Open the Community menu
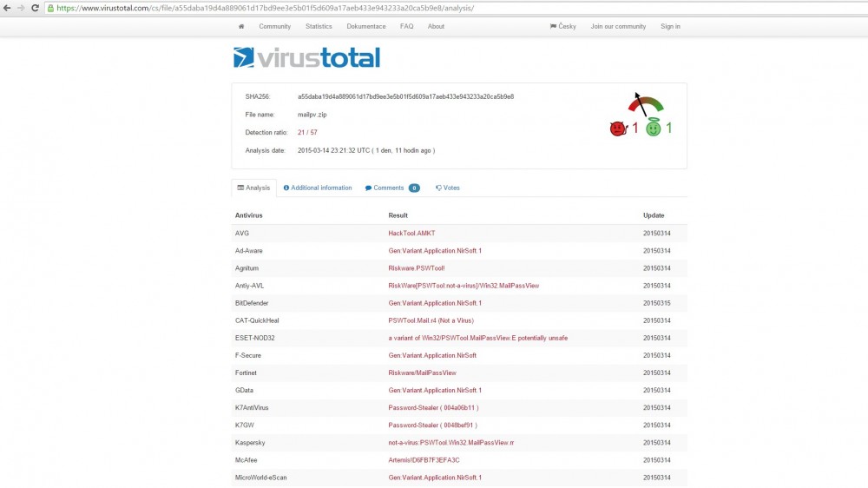868x488 pixels. pos(274,27)
